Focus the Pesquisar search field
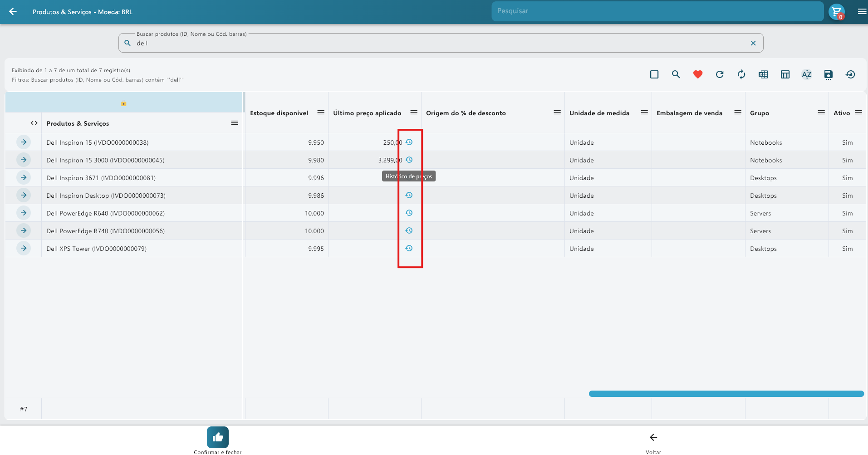The width and height of the screenshot is (868, 455). [x=657, y=11]
